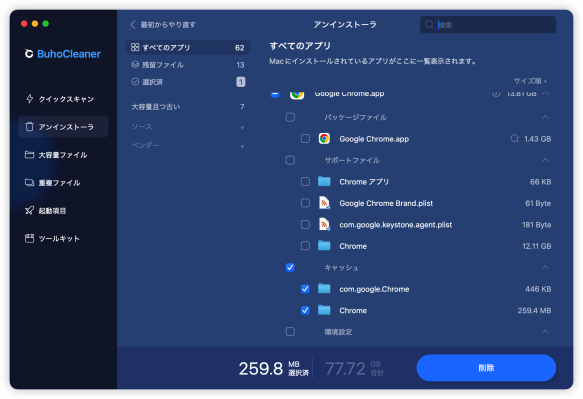Viewport: 583px width, 399px height.
Task: Click 最初からやり直す to start over
Action: (x=163, y=25)
